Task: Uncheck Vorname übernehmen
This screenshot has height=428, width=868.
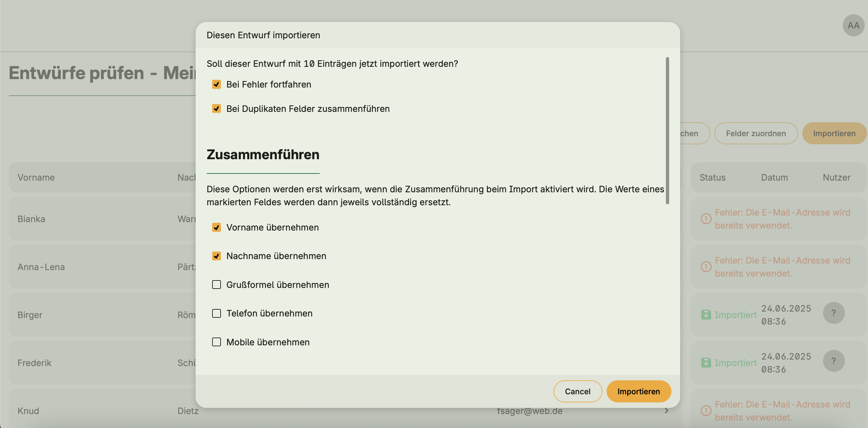Action: pyautogui.click(x=216, y=227)
